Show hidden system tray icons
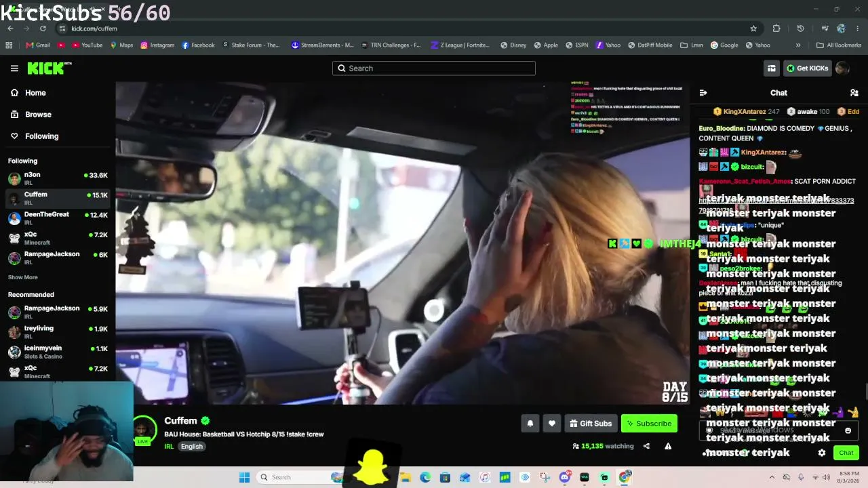 point(772,477)
